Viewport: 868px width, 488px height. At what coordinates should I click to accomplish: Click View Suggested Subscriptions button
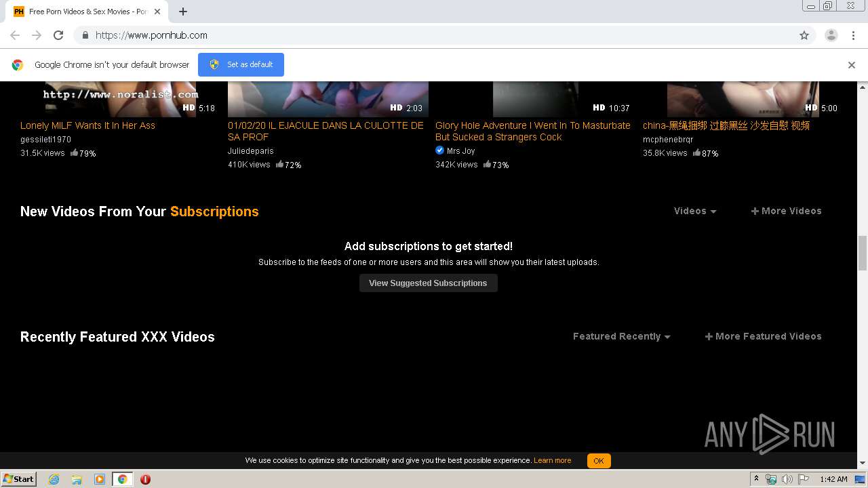pyautogui.click(x=428, y=283)
